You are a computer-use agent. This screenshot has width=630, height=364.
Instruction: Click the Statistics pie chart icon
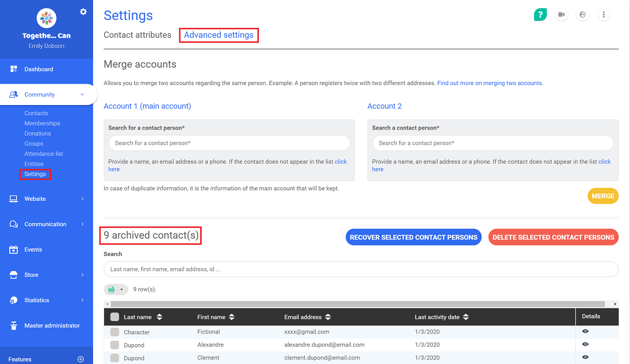(14, 300)
